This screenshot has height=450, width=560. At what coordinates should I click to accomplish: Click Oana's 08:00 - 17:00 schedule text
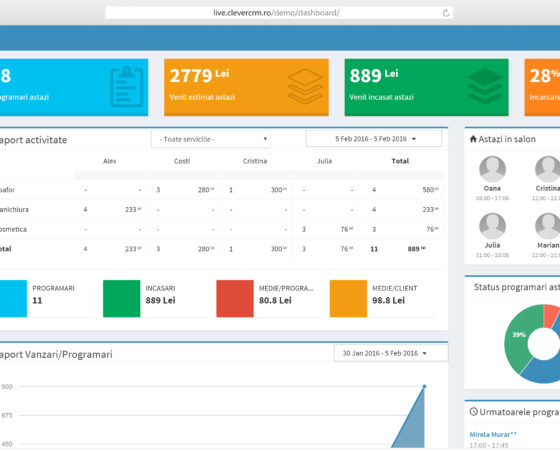(492, 198)
